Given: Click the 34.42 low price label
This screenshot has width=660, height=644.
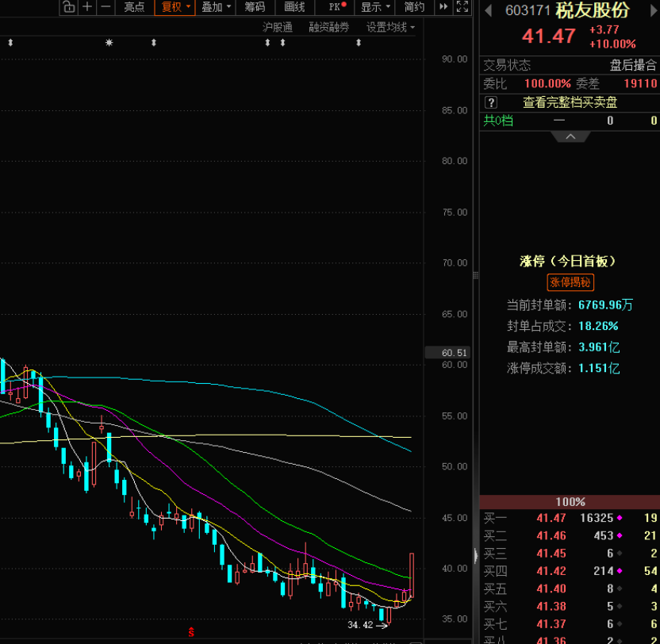Looking at the screenshot, I should [x=360, y=625].
